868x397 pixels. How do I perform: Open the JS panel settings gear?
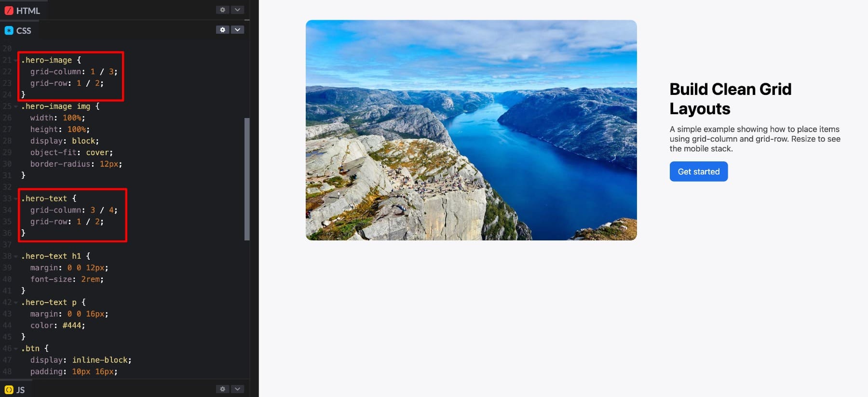(x=222, y=389)
